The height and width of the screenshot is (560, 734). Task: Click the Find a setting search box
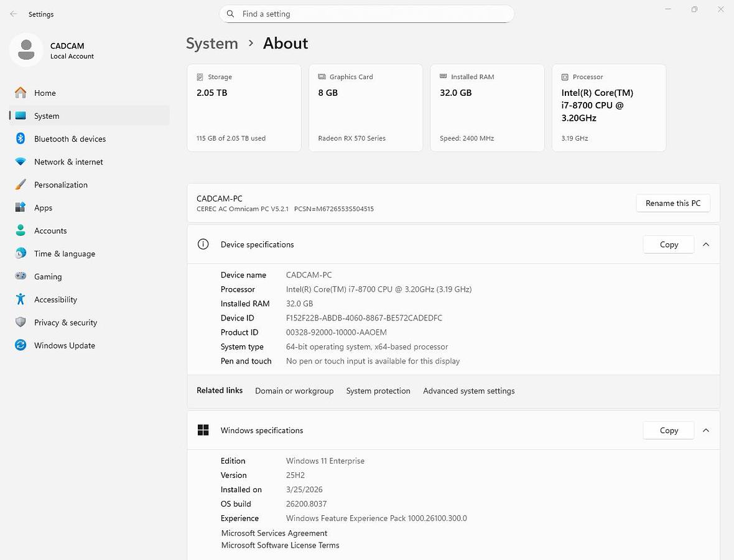(366, 14)
